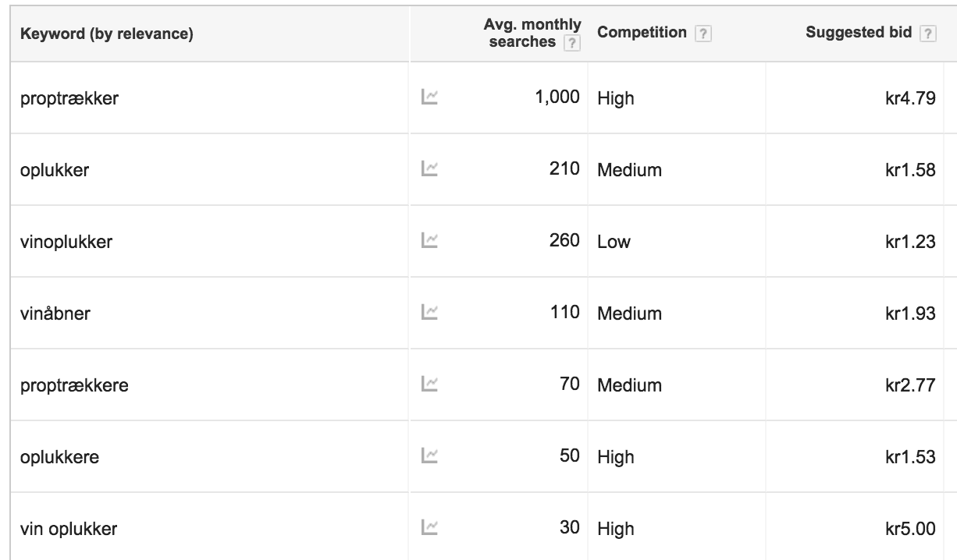The width and height of the screenshot is (957, 560).
Task: Click the vinåbner keyword text
Action: tap(57, 313)
